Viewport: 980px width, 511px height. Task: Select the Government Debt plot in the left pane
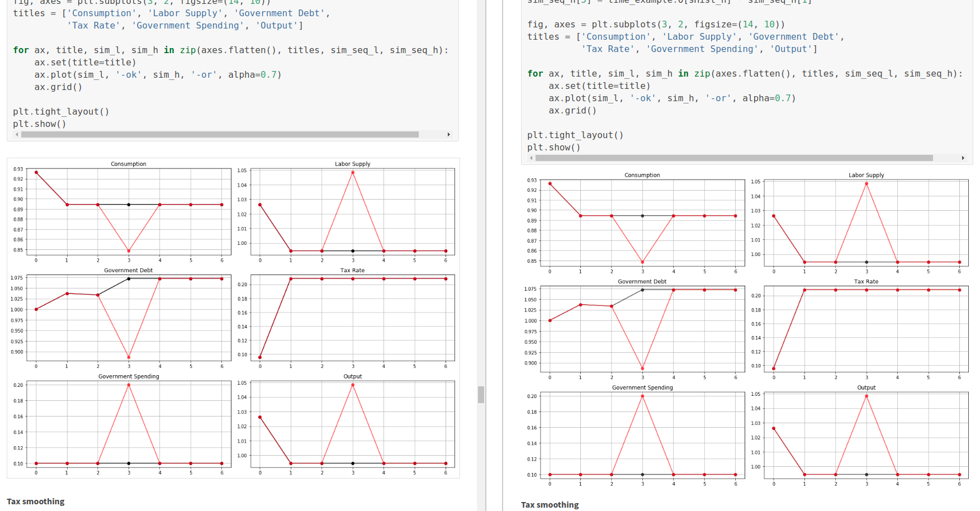(129, 318)
